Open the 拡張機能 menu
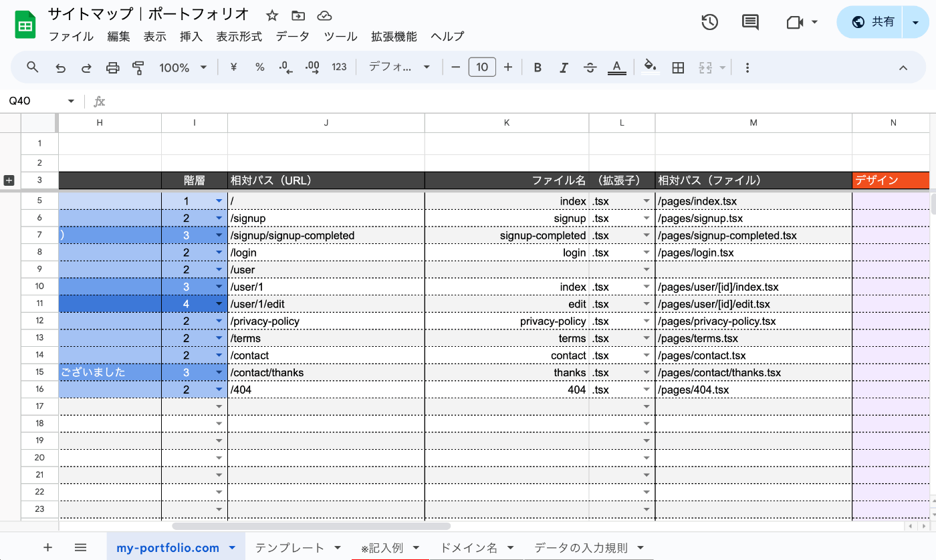This screenshot has width=936, height=560. point(394,37)
